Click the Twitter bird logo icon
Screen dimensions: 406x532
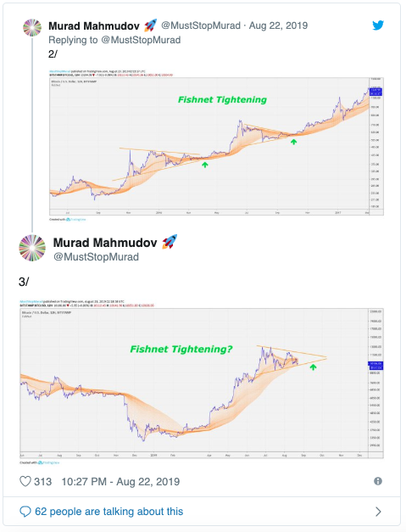tap(378, 25)
